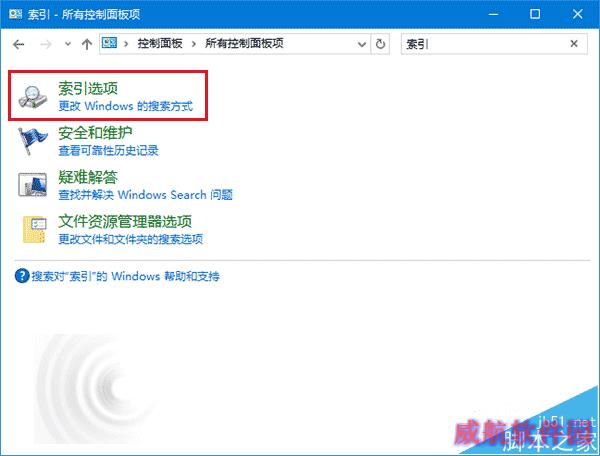Open Windows 帮助和支持 search link
This screenshot has height=456, width=600.
coord(125,276)
